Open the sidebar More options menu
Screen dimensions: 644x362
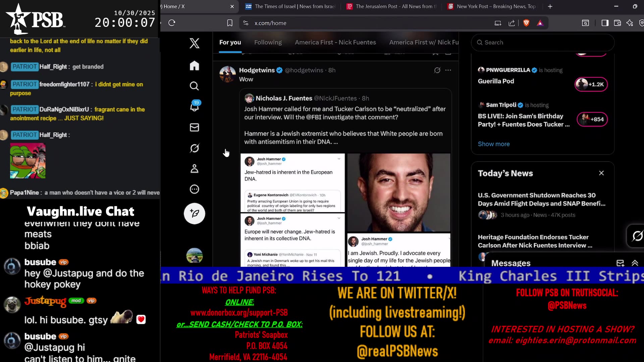pyautogui.click(x=194, y=189)
